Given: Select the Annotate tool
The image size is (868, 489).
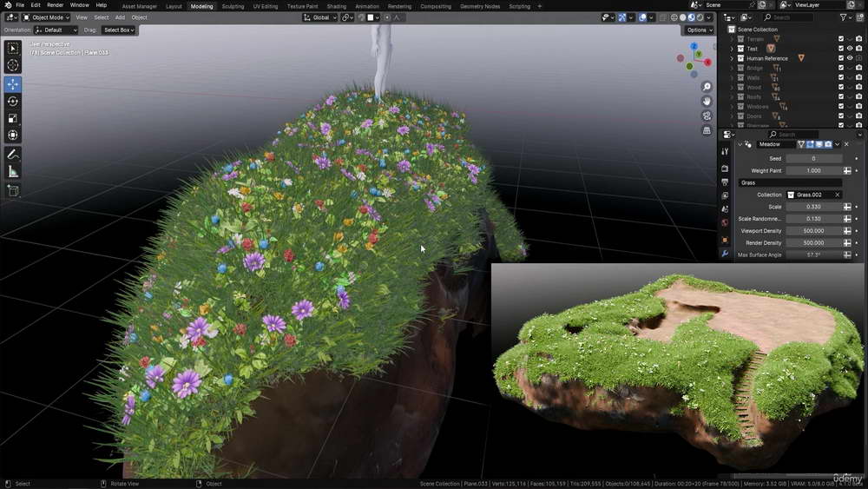Looking at the screenshot, I should pos(13,155).
